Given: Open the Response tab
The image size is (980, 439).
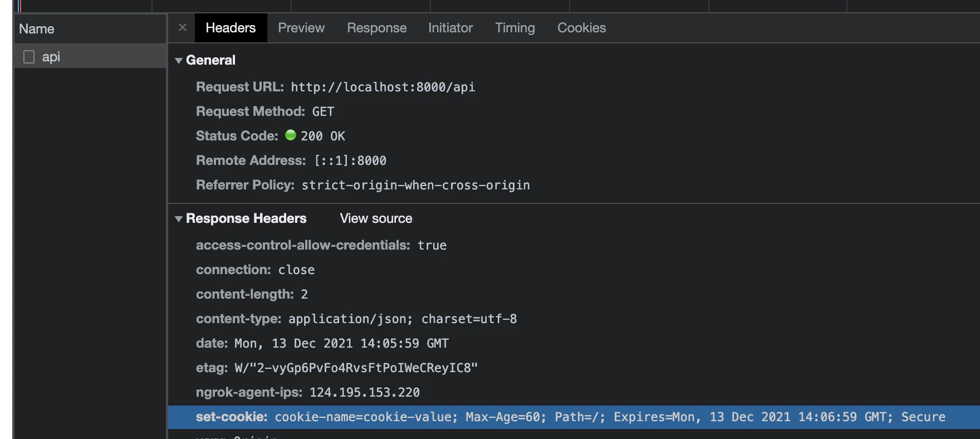Looking at the screenshot, I should coord(377,28).
